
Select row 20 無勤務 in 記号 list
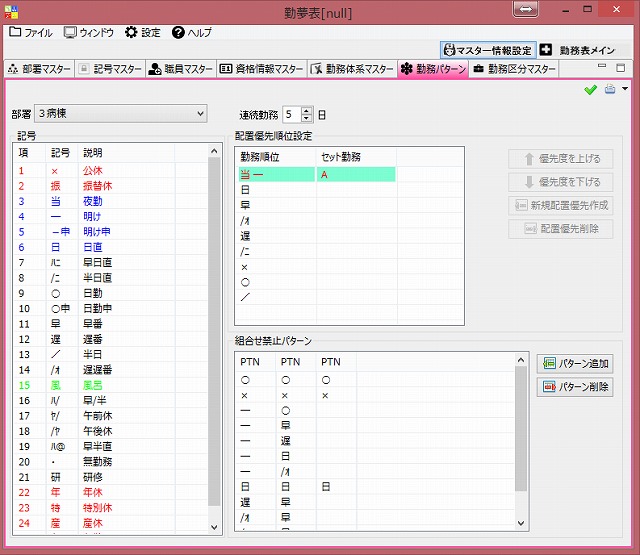click(x=110, y=462)
